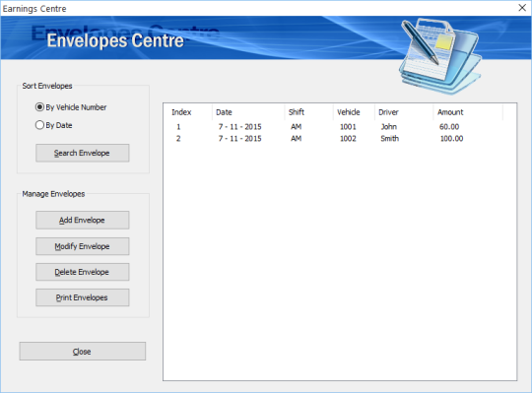This screenshot has height=393, width=532.
Task: Click Add Envelope
Action: [x=82, y=220]
